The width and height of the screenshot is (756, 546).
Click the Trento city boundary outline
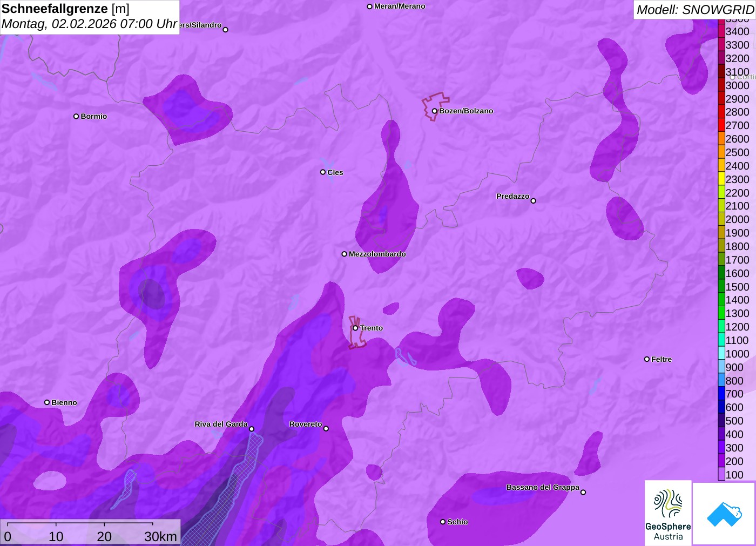356,332
